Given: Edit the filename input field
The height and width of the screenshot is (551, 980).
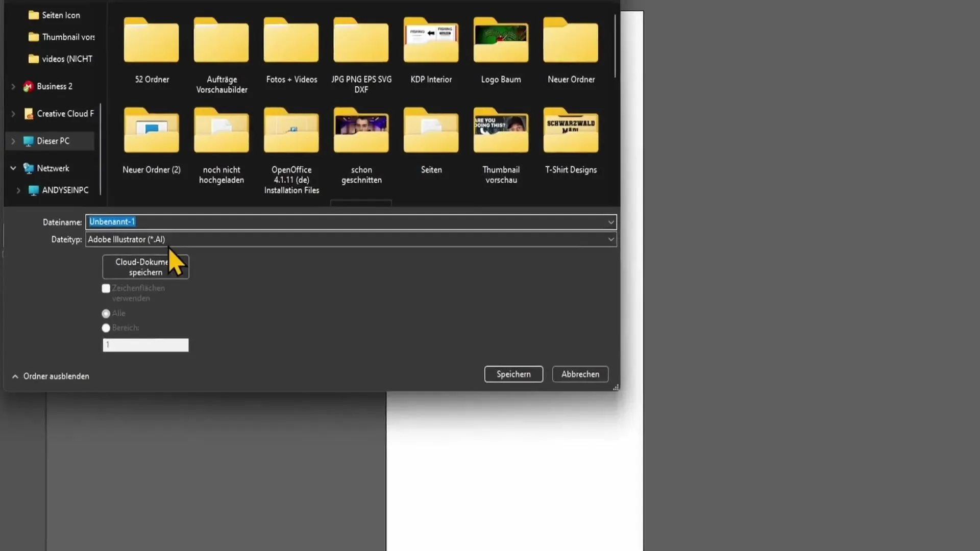Looking at the screenshot, I should tap(349, 221).
